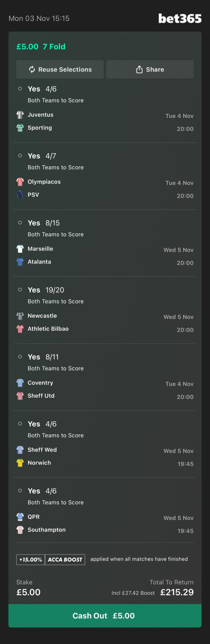Click status circle beside Newcastle 19/20 selection

(x=20, y=290)
